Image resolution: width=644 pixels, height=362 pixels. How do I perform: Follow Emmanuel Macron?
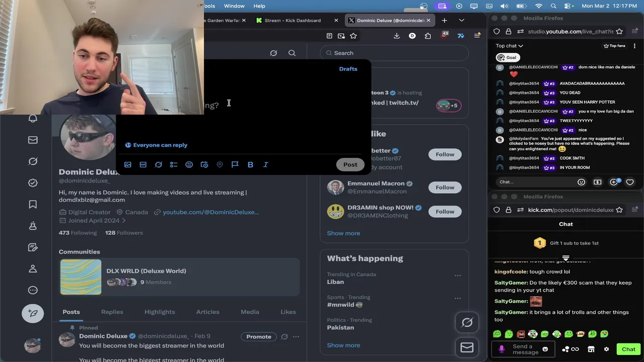click(x=445, y=187)
